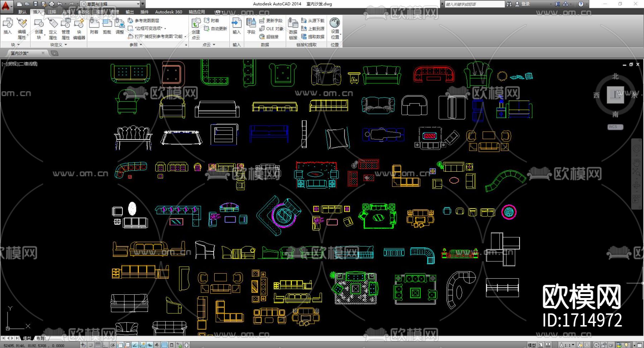The width and height of the screenshot is (644, 348).
Task: Switch to the 管理 ribbon tab
Action: click(115, 12)
